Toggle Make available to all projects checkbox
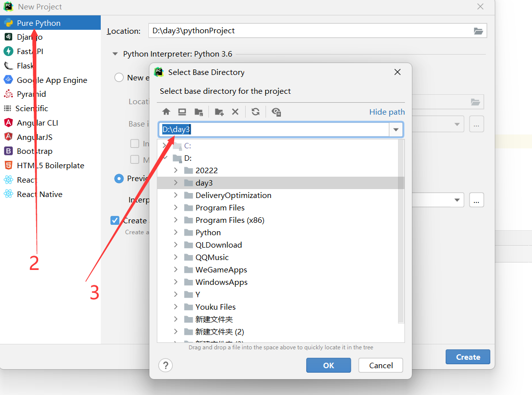The image size is (532, 395). 134,159
